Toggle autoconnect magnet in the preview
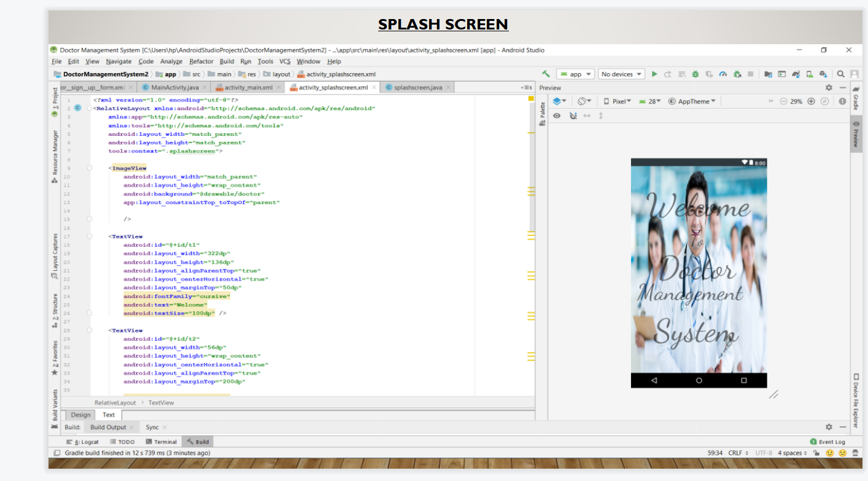 pos(573,115)
